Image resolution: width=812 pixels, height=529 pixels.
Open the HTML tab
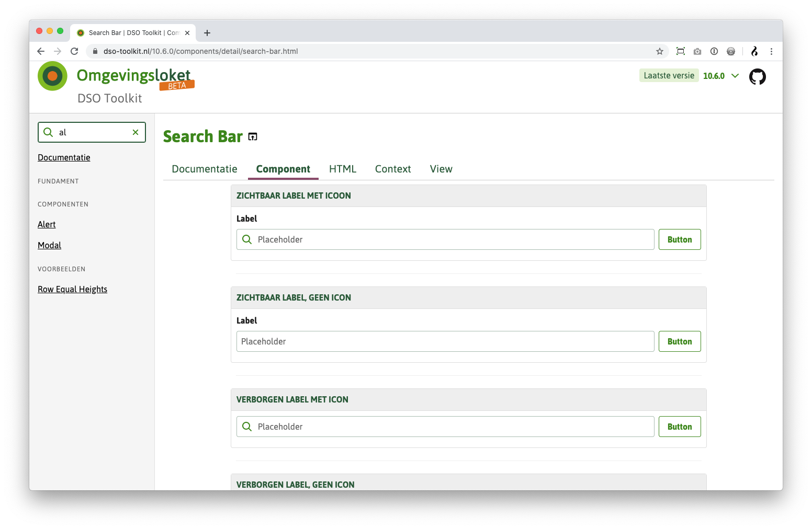tap(343, 169)
